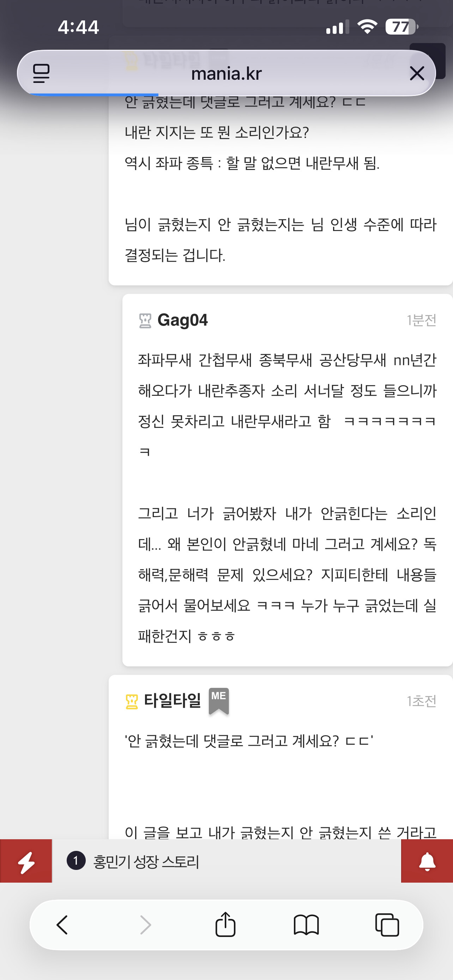Open Safari bookmarks book icon
453x980 pixels.
click(x=306, y=925)
